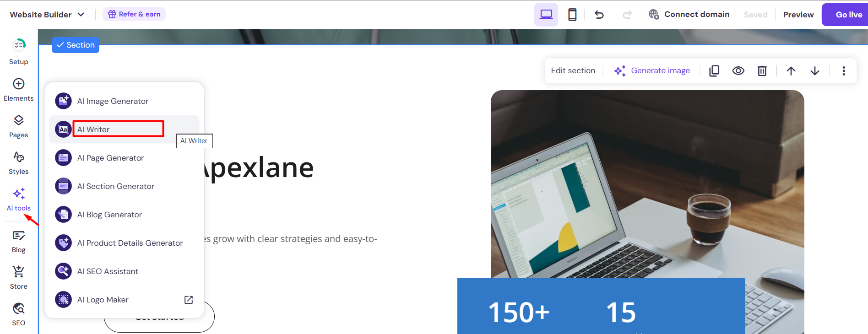
Task: Click the Saved status text
Action: pyautogui.click(x=755, y=15)
